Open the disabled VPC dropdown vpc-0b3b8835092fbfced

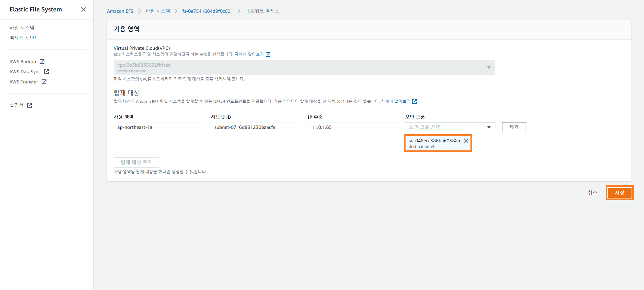pyautogui.click(x=304, y=68)
